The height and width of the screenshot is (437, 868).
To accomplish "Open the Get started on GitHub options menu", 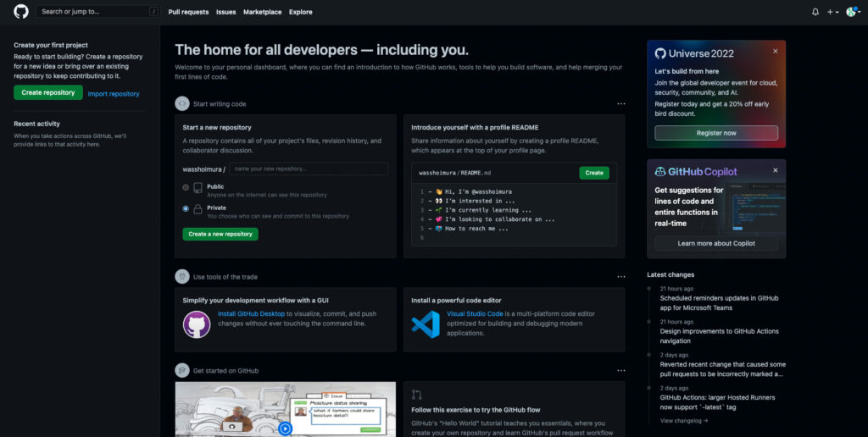I will pyautogui.click(x=621, y=371).
